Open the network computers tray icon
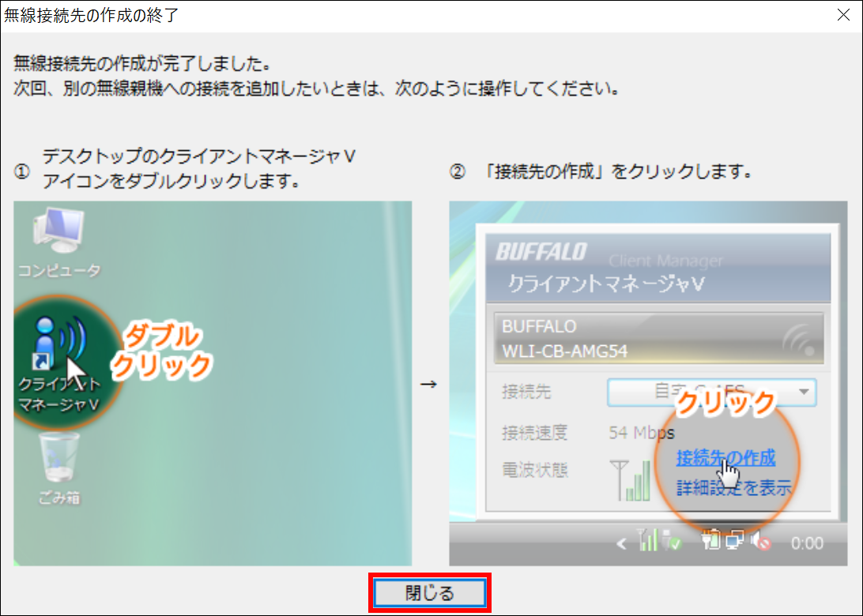Viewport: 863px width, 616px height. coord(734,542)
